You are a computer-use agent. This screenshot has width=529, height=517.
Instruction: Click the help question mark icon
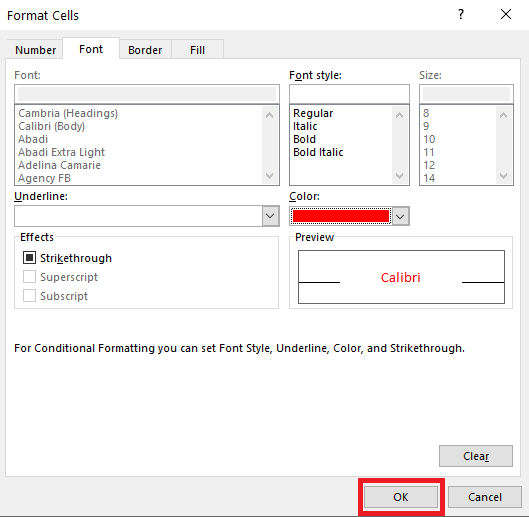(x=461, y=14)
